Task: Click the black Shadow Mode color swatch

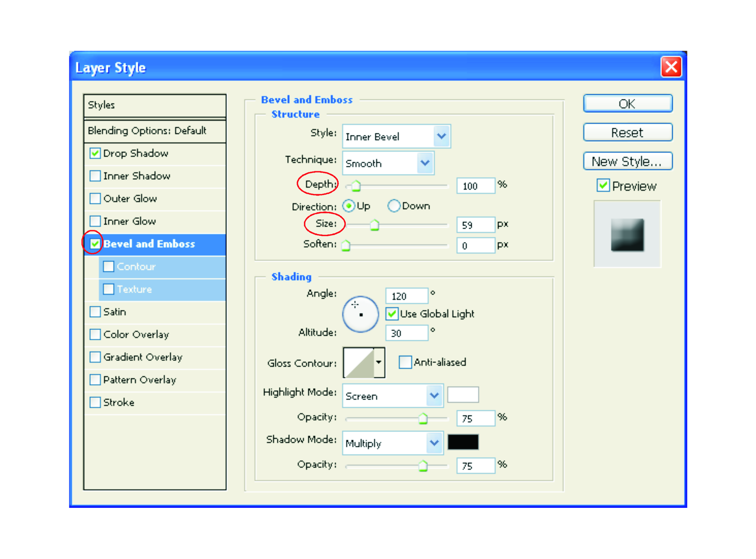Action: click(x=463, y=442)
